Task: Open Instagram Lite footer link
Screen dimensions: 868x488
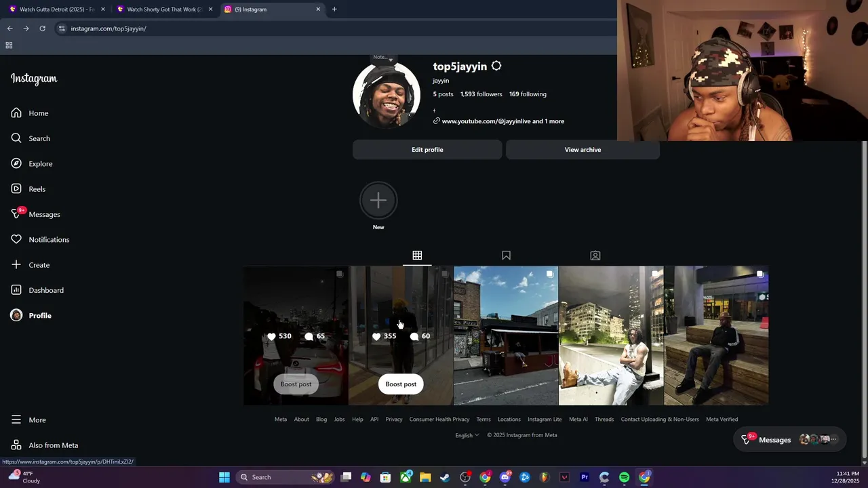Action: click(545, 420)
